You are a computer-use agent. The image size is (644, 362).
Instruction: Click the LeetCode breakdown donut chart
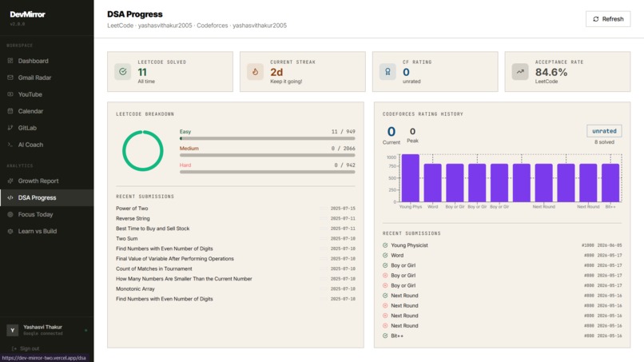click(143, 151)
